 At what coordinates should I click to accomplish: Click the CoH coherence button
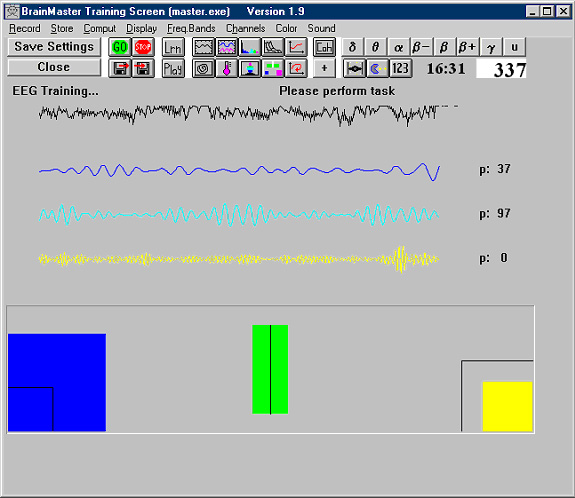(x=324, y=47)
